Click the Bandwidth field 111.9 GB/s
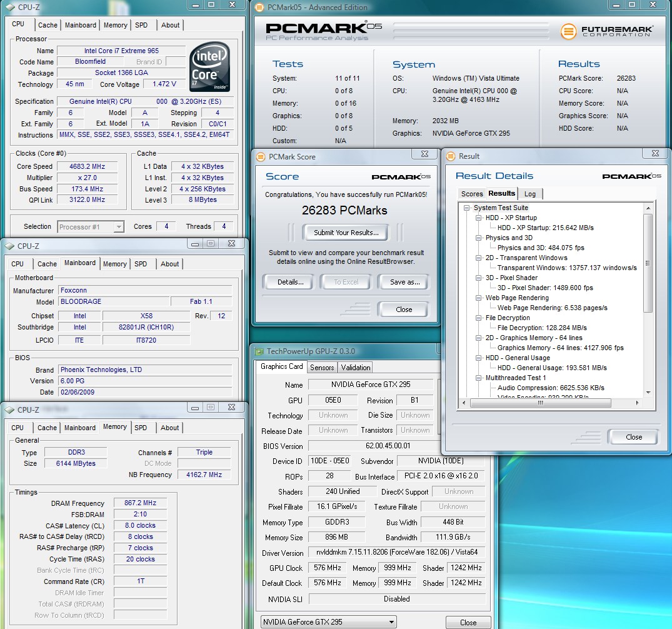 [x=453, y=537]
